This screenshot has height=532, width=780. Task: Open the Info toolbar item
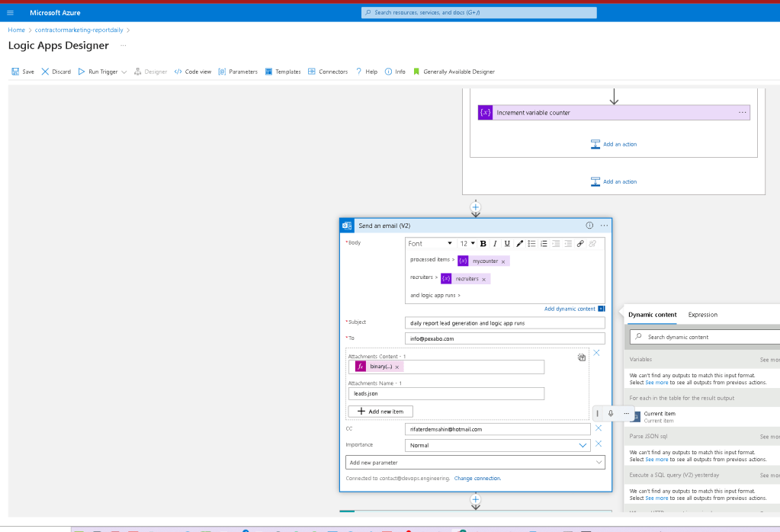pos(395,72)
